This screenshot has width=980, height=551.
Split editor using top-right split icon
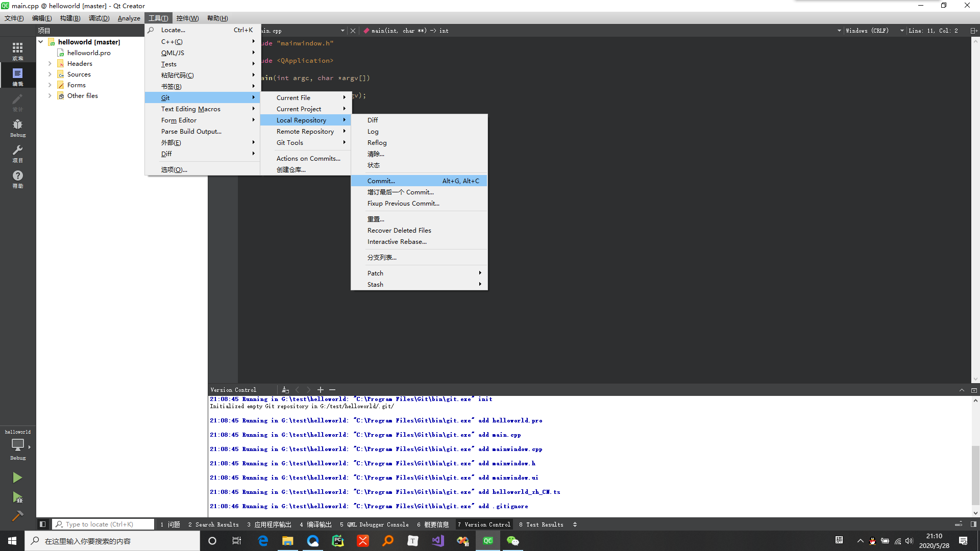click(x=974, y=31)
